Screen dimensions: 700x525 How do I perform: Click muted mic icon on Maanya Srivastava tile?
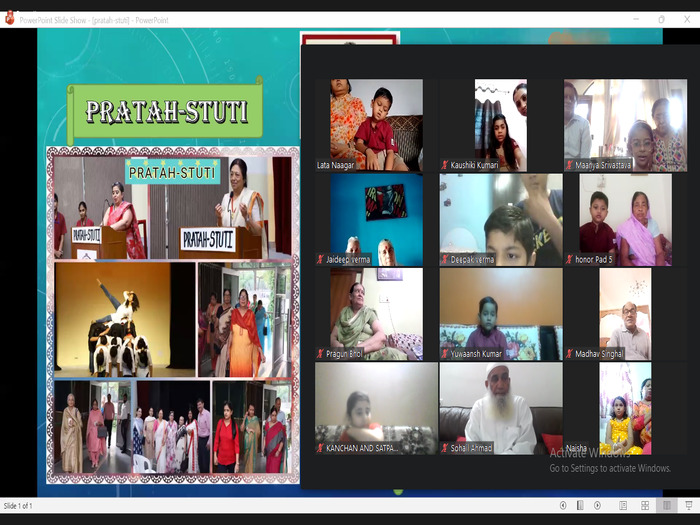pos(569,165)
